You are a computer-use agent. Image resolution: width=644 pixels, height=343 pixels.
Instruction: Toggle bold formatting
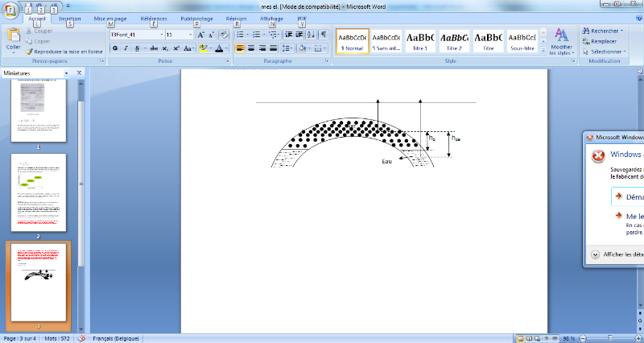pyautogui.click(x=115, y=48)
